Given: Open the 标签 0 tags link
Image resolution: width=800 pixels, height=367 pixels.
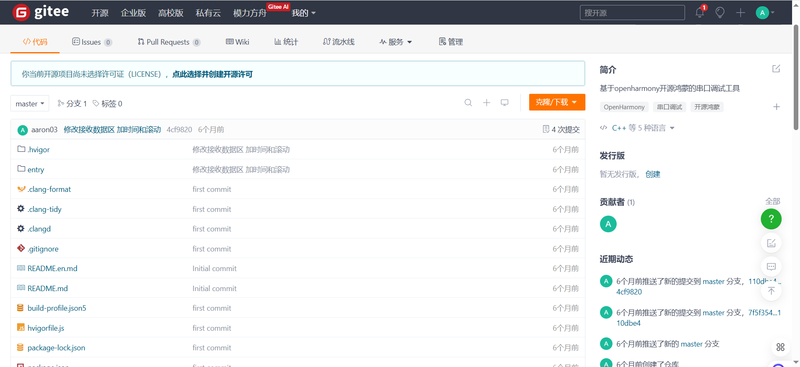Looking at the screenshot, I should 107,104.
